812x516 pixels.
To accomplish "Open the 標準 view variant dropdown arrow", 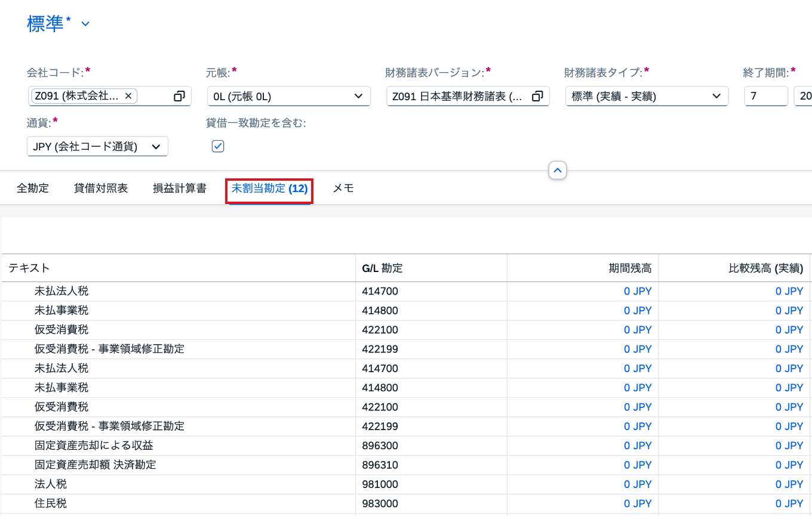I will [x=85, y=24].
